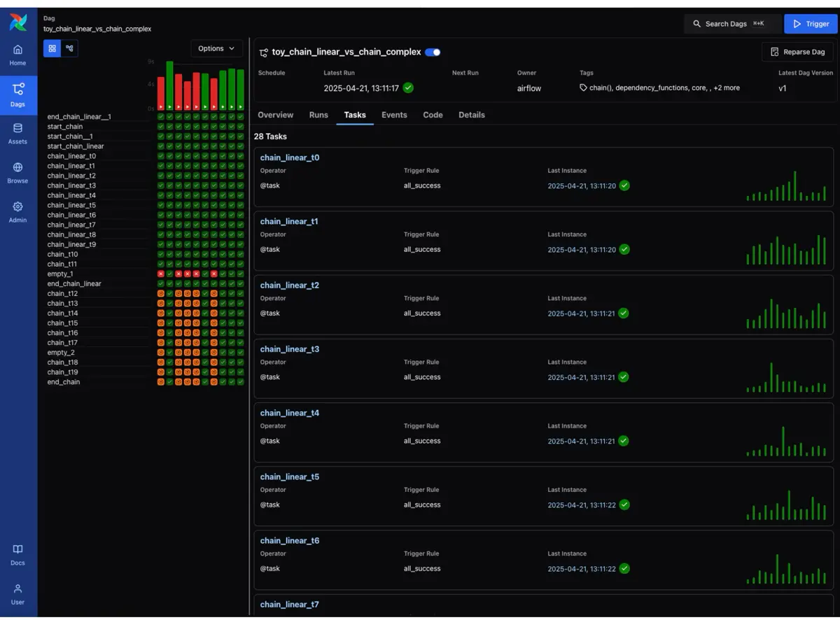Image resolution: width=840 pixels, height=620 pixels.
Task: Open the Browse section in sidebar
Action: point(17,173)
